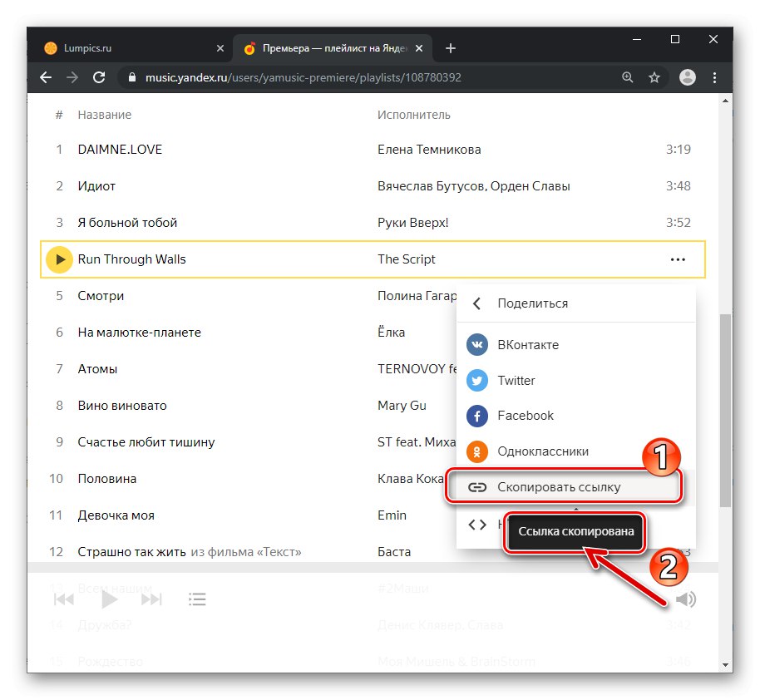The image size is (760, 700).
Task: Click the chain link icon
Action: [477, 487]
